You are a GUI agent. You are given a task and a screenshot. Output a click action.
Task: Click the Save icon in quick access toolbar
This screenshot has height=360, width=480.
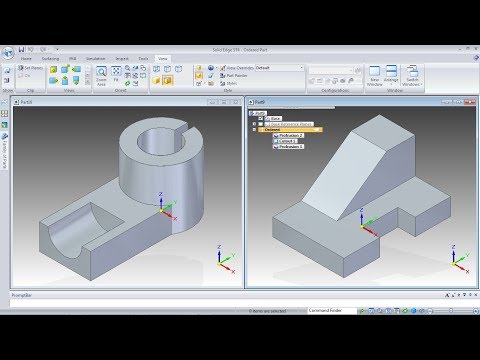point(22,49)
